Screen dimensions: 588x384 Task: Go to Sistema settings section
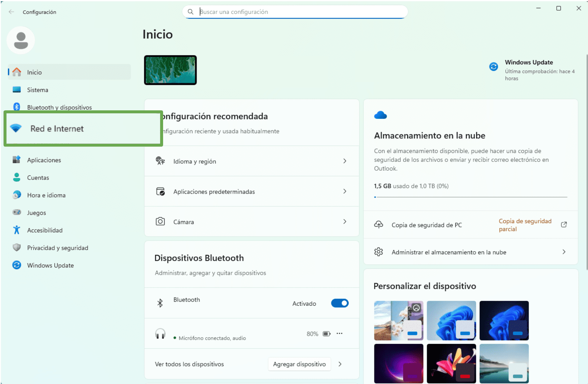pos(38,90)
